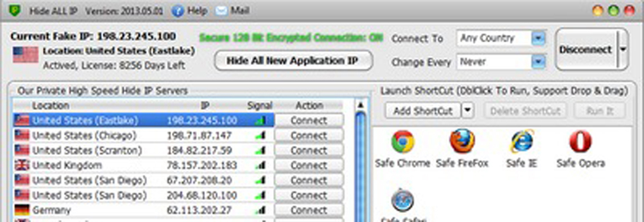Click IP address 204.68.120.100
This screenshot has height=222, width=644.
tap(201, 196)
